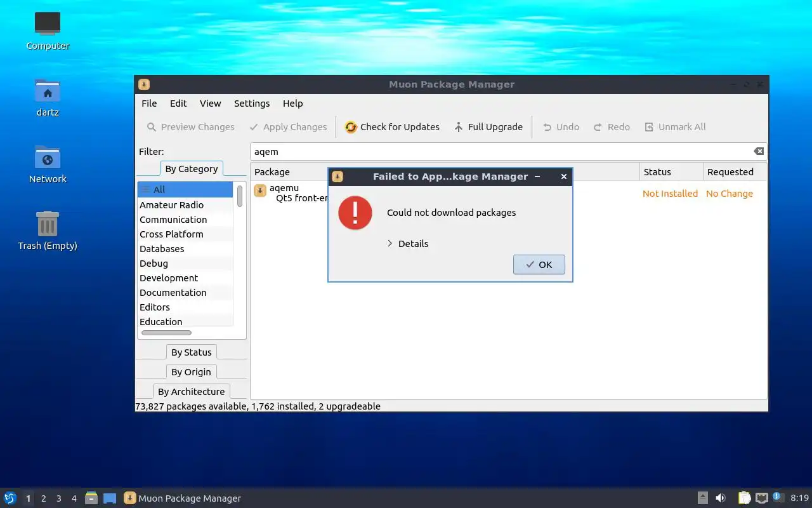Switch to the By Architecture tab

point(191,392)
